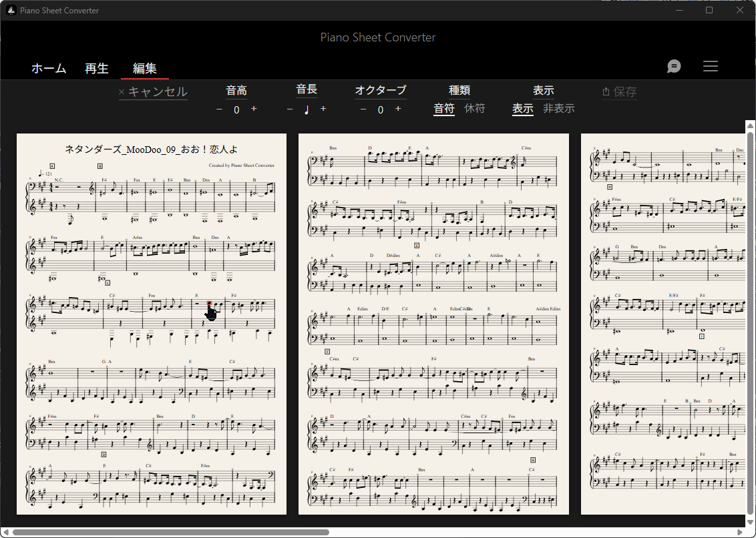Click the キャンセル button

pyautogui.click(x=154, y=91)
